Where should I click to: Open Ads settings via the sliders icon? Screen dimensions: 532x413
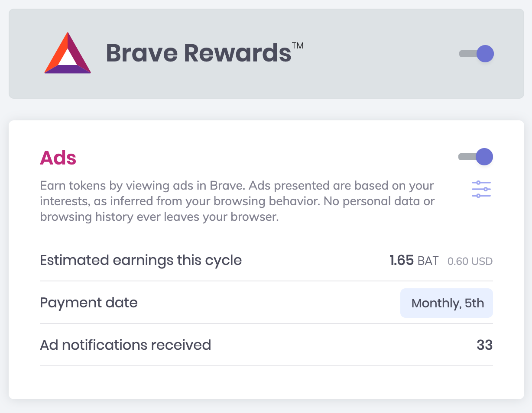481,189
